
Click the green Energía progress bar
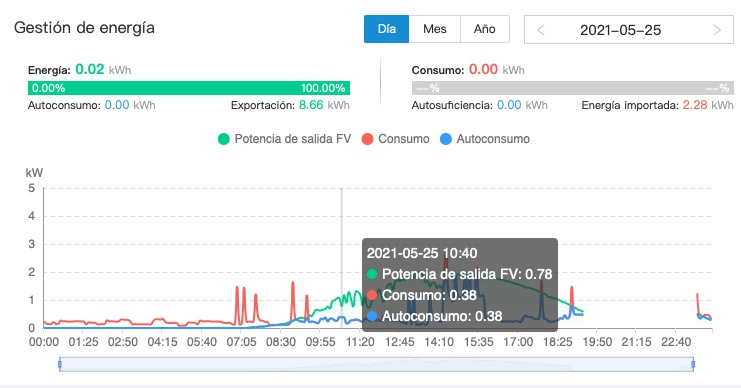[x=189, y=88]
